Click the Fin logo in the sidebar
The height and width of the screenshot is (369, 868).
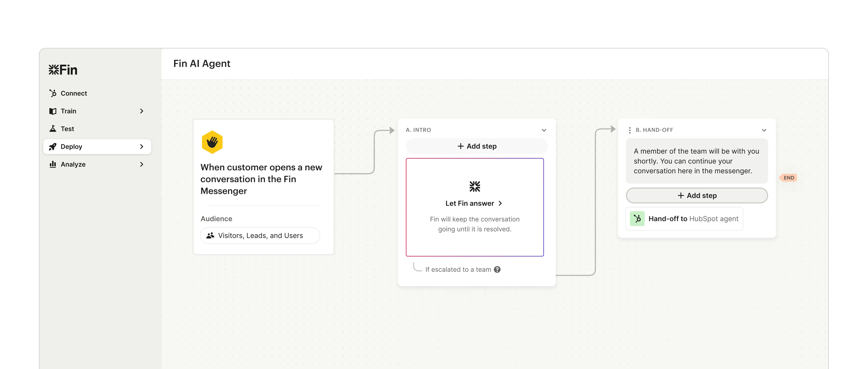[x=63, y=70]
